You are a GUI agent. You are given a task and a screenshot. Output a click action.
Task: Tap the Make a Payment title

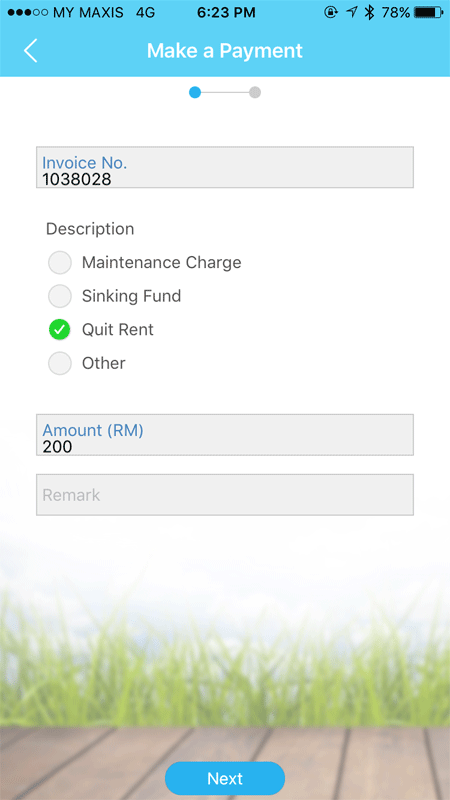[x=224, y=51]
